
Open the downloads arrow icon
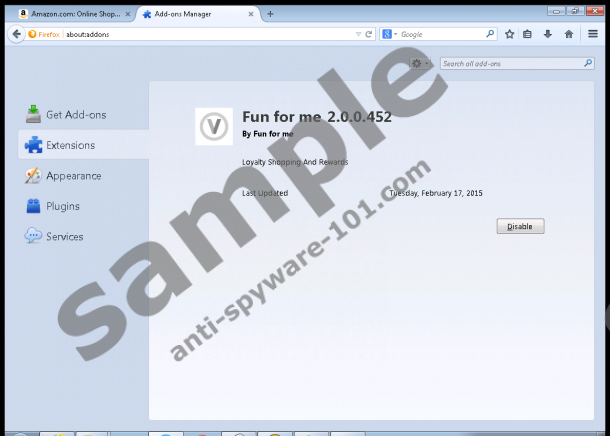[548, 34]
